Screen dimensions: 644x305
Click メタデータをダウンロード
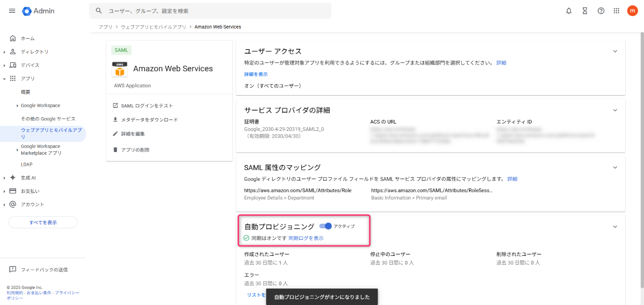[x=149, y=119]
